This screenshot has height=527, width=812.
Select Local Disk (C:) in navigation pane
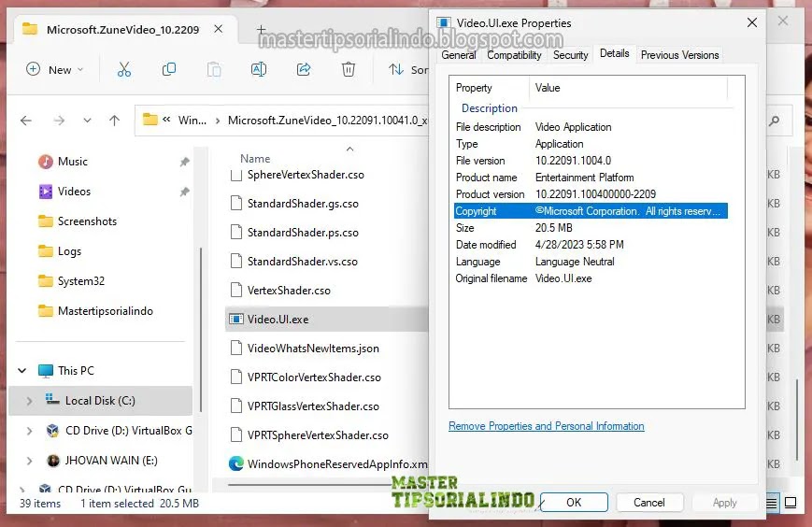click(100, 401)
